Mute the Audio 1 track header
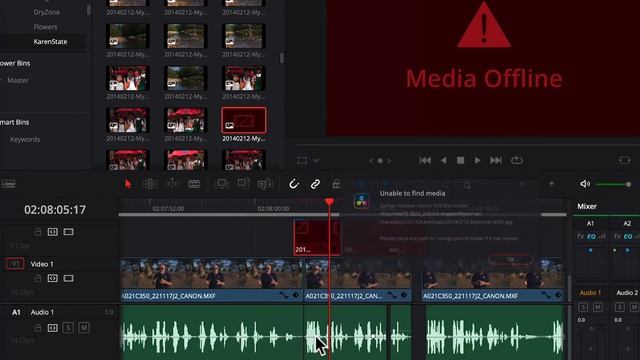Screen dimensions: 640x360 [84, 328]
